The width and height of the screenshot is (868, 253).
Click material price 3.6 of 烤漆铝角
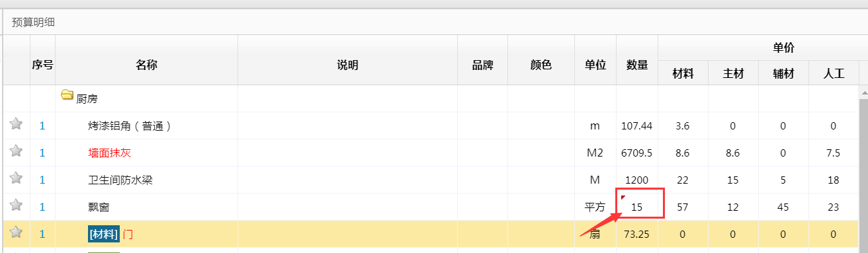tap(683, 126)
